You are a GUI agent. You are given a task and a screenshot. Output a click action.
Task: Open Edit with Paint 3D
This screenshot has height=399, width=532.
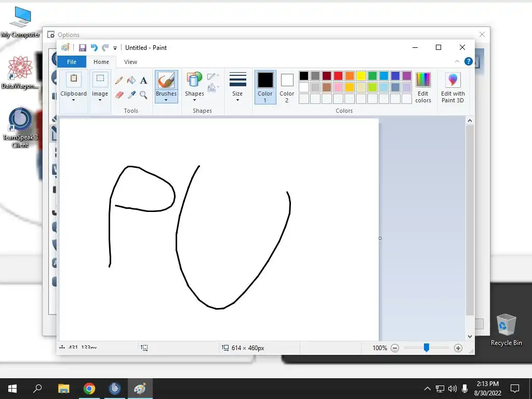453,87
